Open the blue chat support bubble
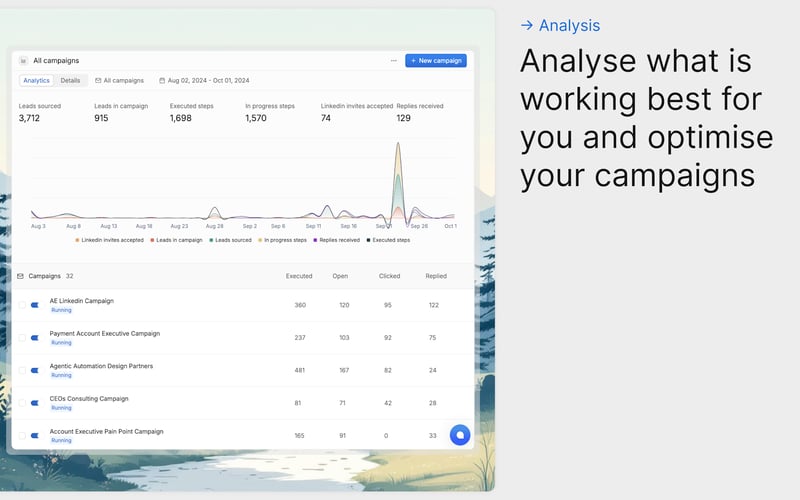The width and height of the screenshot is (800, 500). coord(460,435)
